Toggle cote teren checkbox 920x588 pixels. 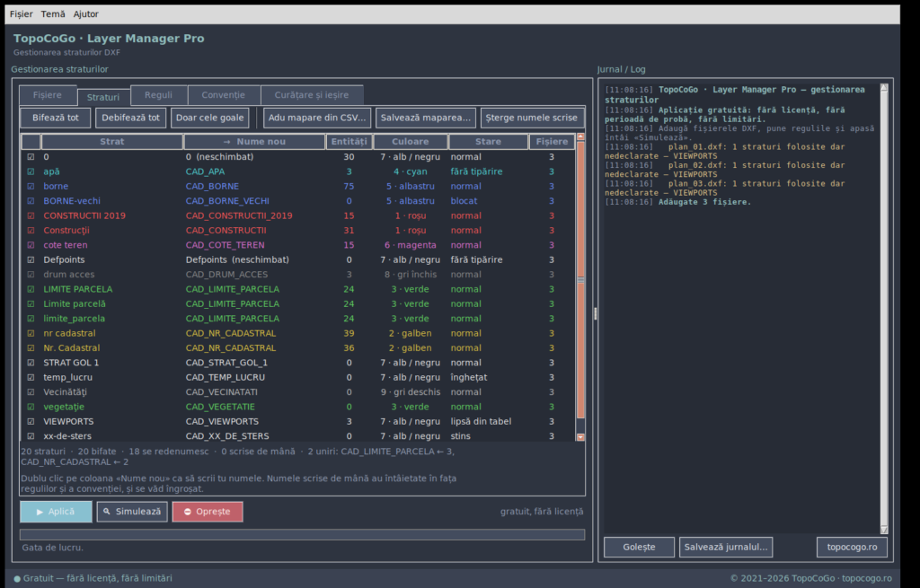[x=31, y=245]
